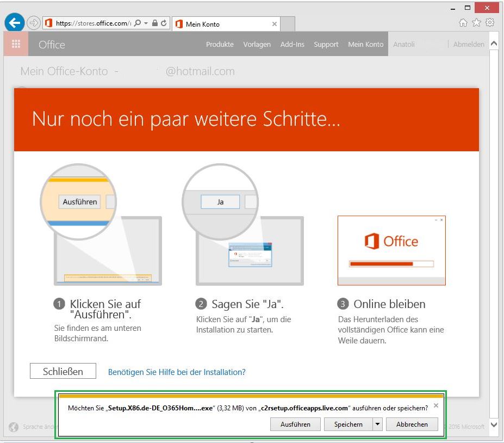Click the back navigation arrow
The width and height of the screenshot is (504, 443).
pos(14,22)
